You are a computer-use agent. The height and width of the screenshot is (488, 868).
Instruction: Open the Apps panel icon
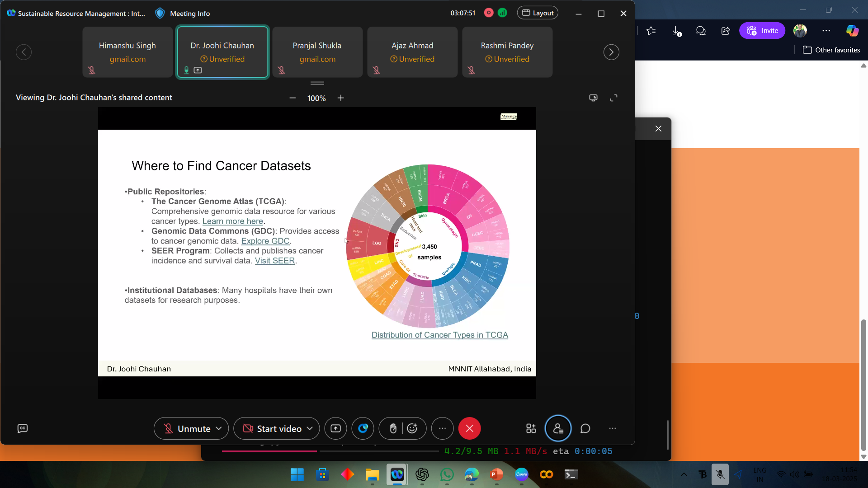tap(531, 428)
